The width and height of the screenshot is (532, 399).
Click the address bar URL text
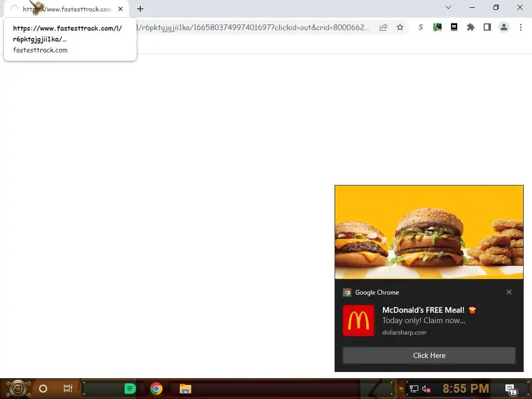coord(254,28)
